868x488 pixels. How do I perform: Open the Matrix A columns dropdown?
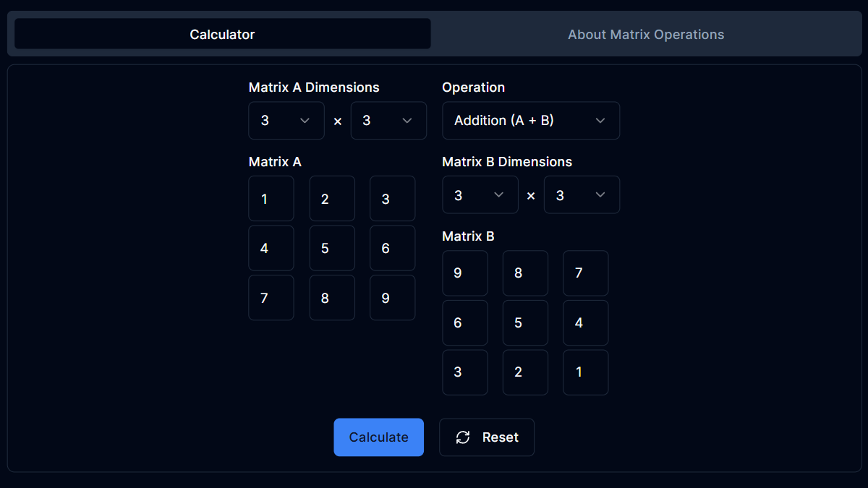coord(388,121)
